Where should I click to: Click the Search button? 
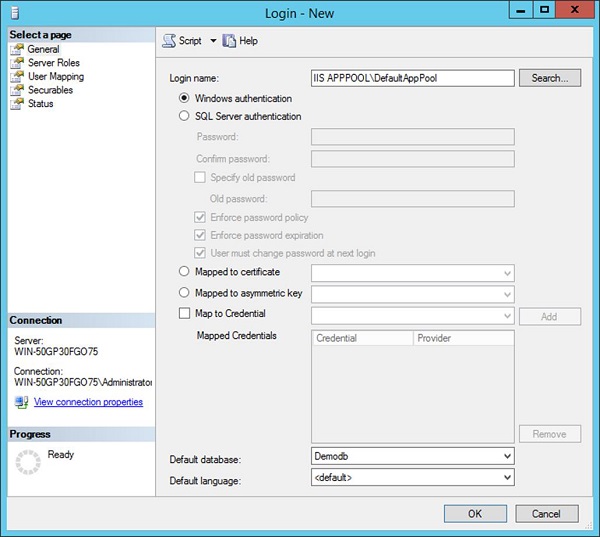549,78
